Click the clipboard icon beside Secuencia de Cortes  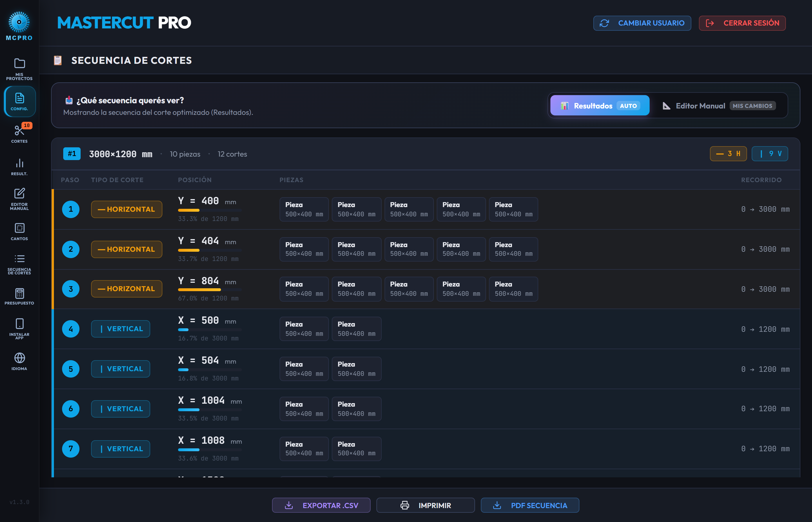[58, 60]
